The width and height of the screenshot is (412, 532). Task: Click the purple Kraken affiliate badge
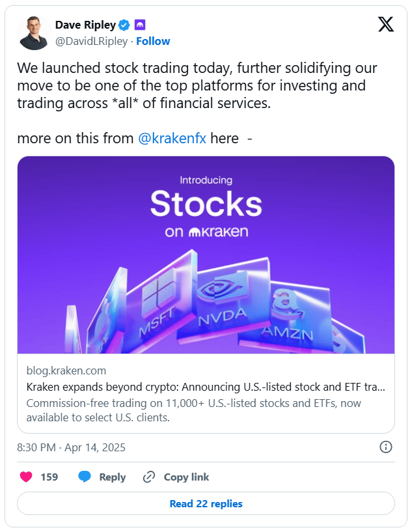point(140,25)
